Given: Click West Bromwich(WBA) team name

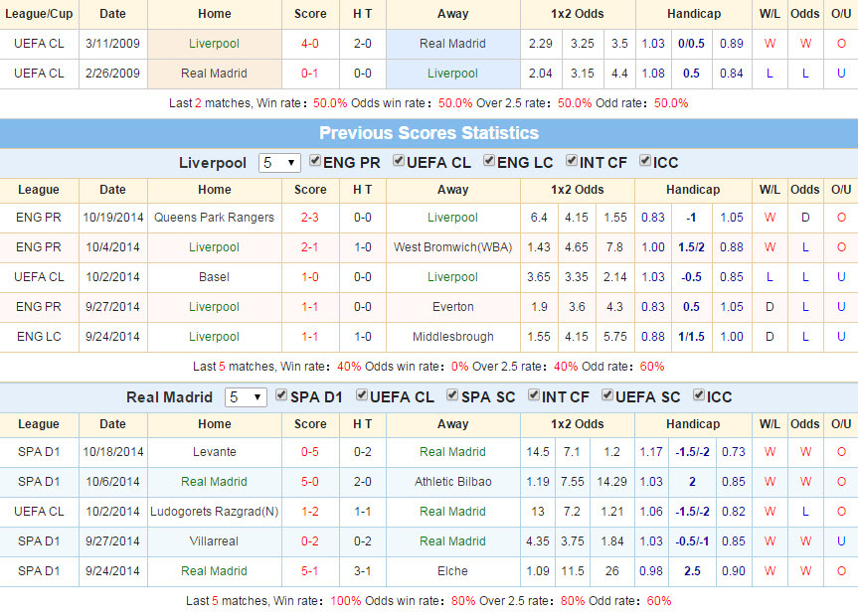Looking at the screenshot, I should [x=452, y=247].
